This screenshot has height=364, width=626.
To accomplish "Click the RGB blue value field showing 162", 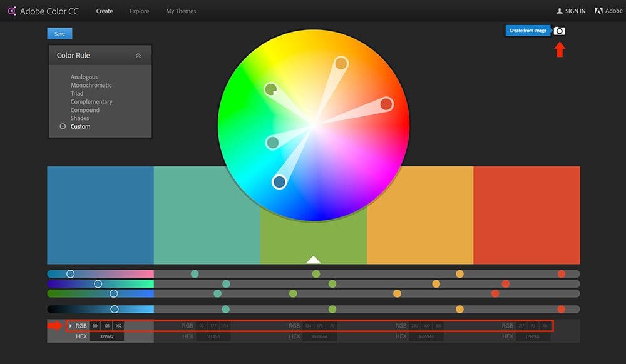I will coord(118,326).
